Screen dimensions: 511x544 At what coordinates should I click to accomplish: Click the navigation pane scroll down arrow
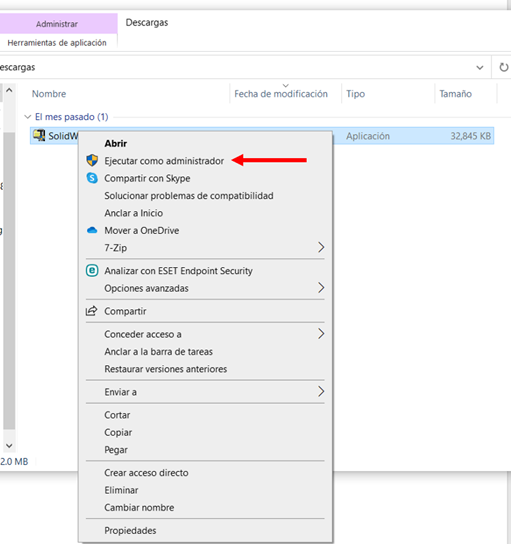tap(9, 445)
